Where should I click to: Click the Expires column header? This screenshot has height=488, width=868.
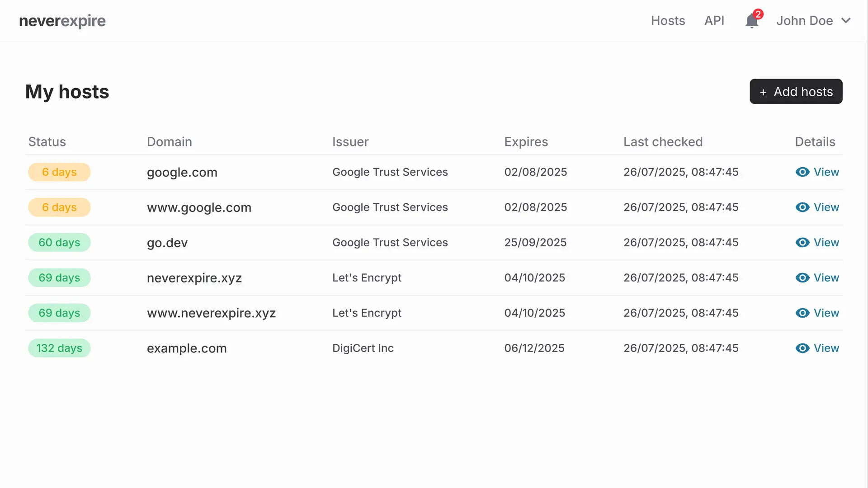coord(526,142)
